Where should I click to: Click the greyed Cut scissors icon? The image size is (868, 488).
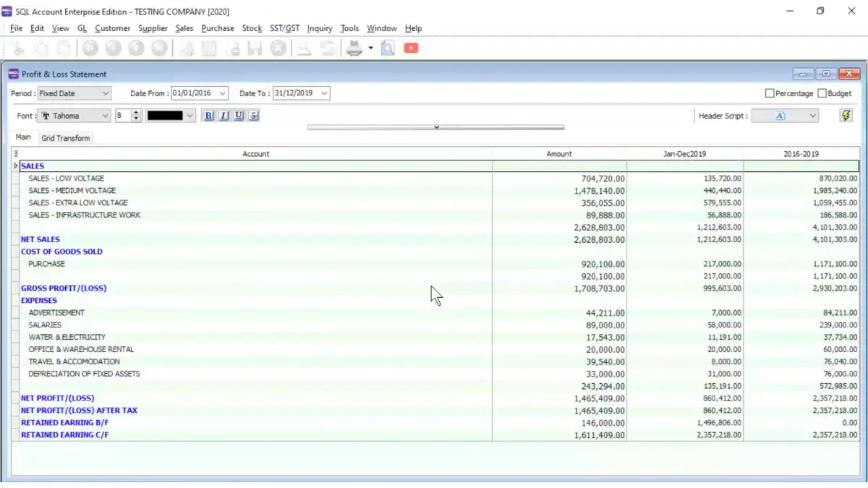click(x=19, y=48)
